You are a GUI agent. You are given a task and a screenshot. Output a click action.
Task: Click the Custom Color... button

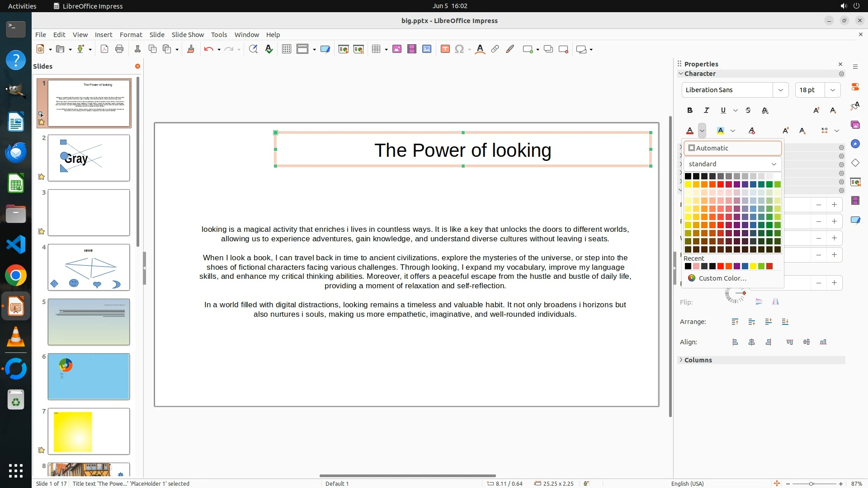[722, 278]
